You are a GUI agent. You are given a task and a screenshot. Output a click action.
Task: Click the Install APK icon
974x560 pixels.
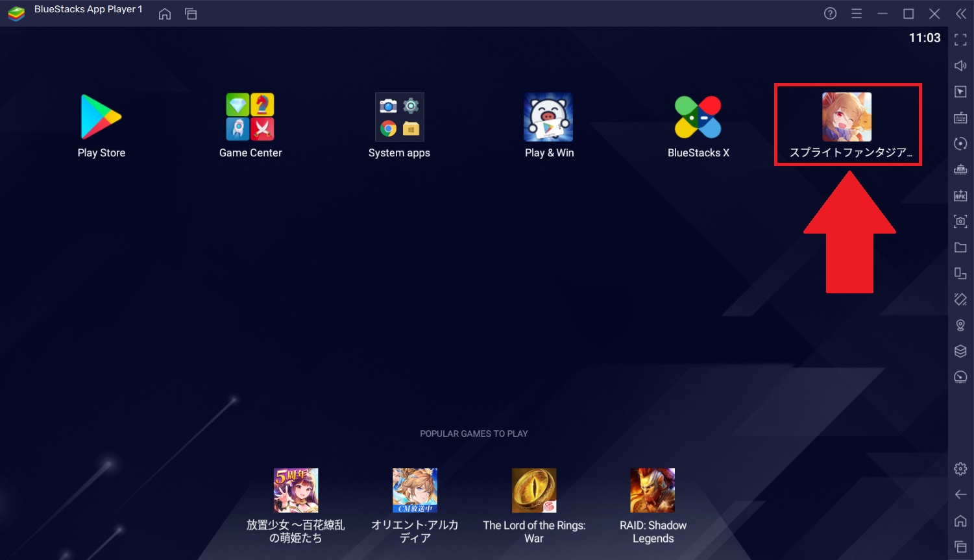[960, 195]
